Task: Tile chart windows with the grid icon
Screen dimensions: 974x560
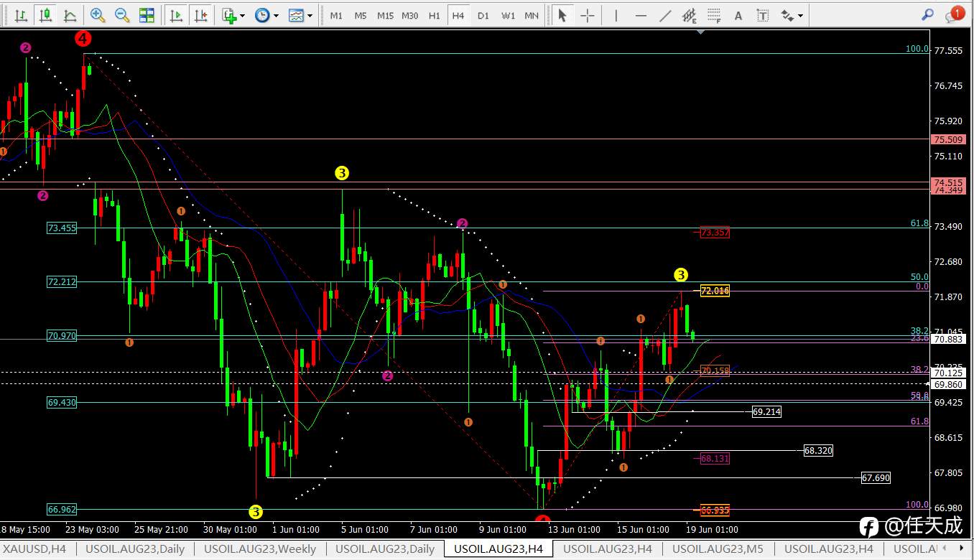Action: (x=147, y=15)
